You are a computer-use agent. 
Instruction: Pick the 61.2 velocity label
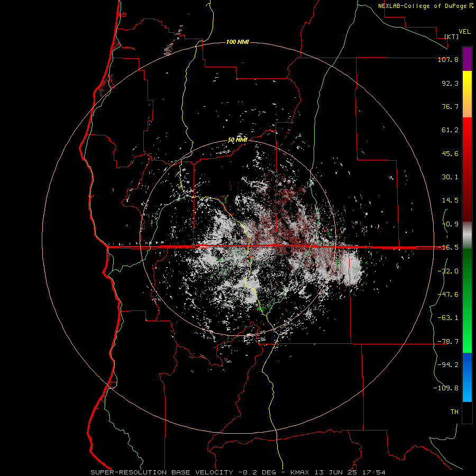click(x=450, y=130)
